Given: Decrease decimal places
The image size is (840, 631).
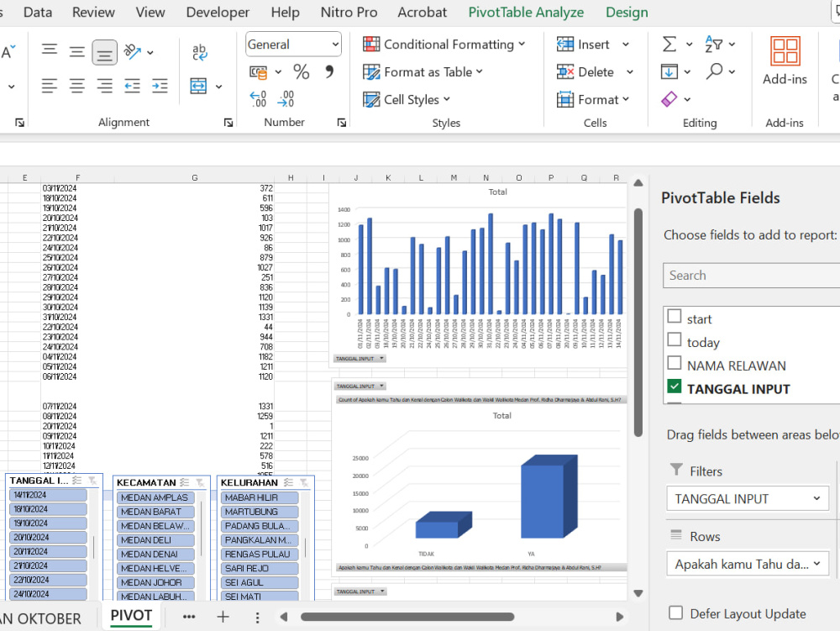Looking at the screenshot, I should tap(286, 98).
